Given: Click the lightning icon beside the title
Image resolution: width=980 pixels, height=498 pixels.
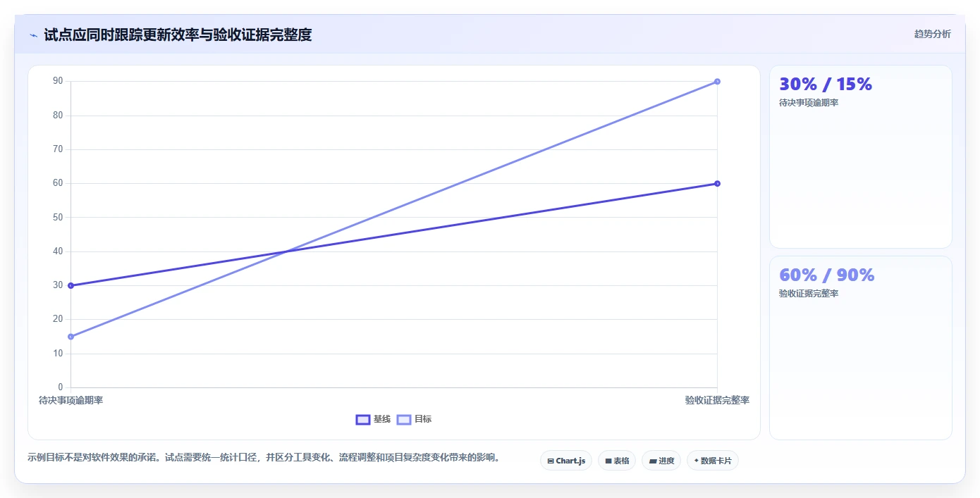Looking at the screenshot, I should [x=33, y=35].
